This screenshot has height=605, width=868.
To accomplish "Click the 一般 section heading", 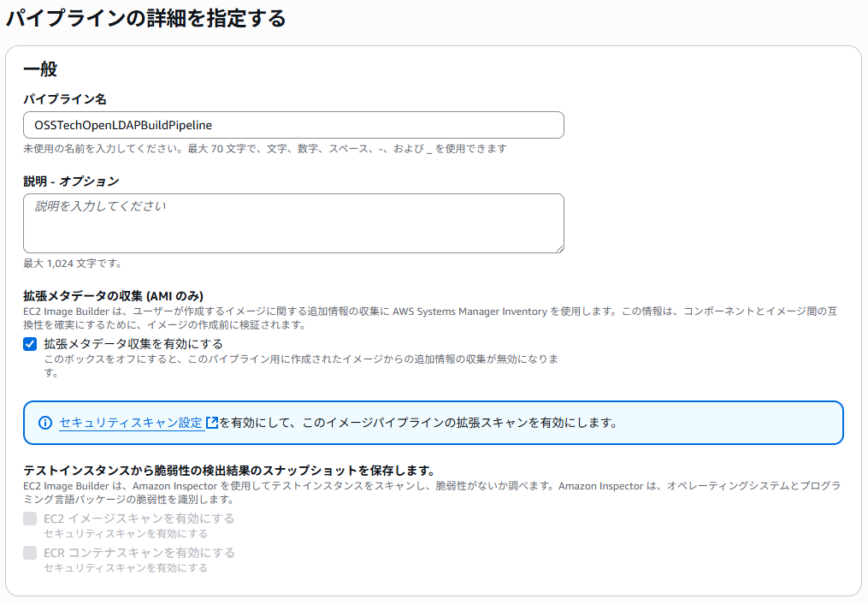I will click(x=40, y=69).
